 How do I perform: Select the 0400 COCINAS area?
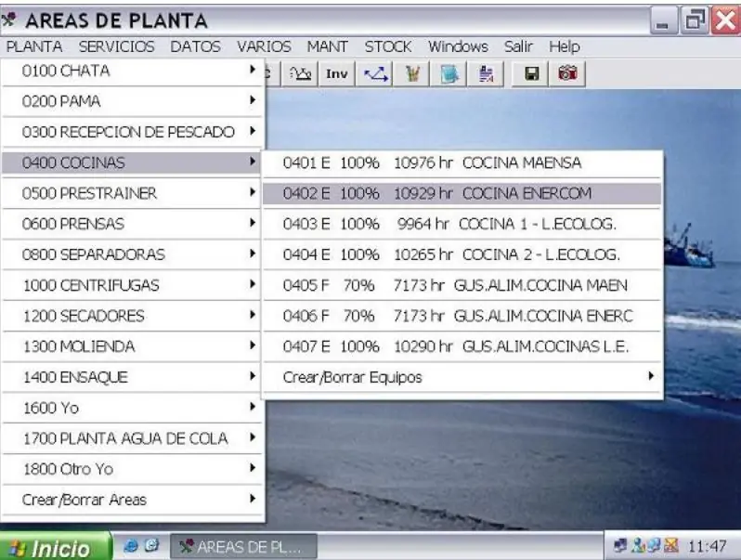tap(132, 163)
